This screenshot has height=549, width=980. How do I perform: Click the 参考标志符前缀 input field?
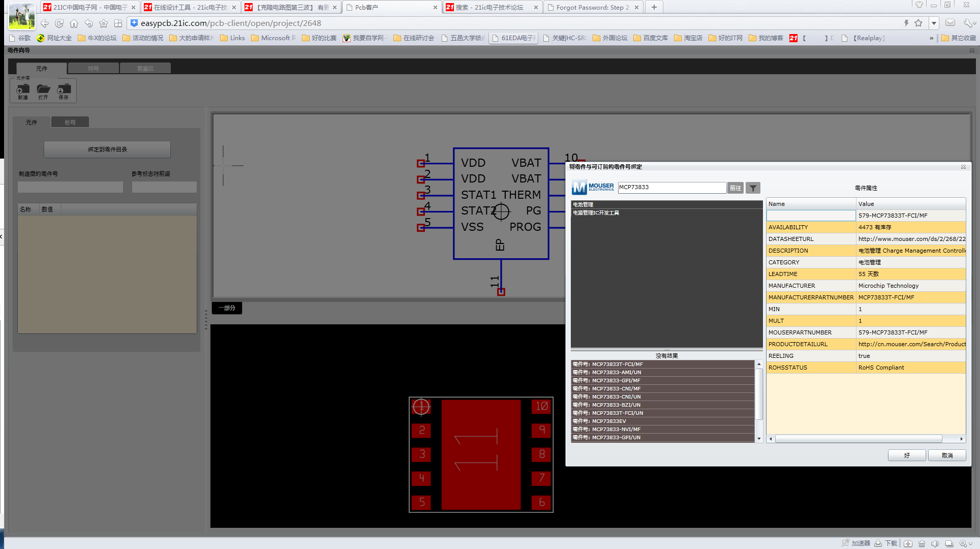[x=164, y=187]
